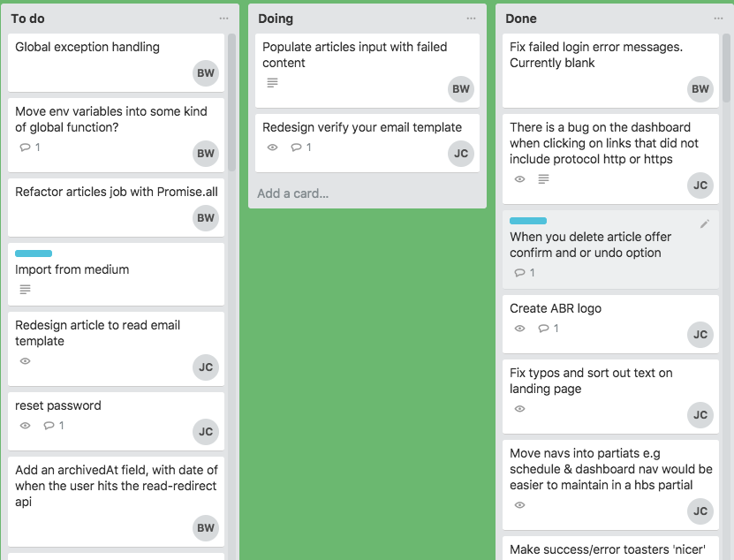Toggle watch eye on Create ABR logo card

pos(519,329)
